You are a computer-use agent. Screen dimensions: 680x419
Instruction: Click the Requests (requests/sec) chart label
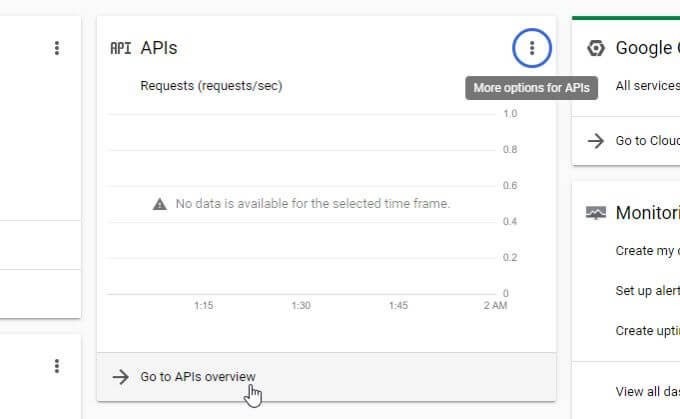pyautogui.click(x=211, y=86)
